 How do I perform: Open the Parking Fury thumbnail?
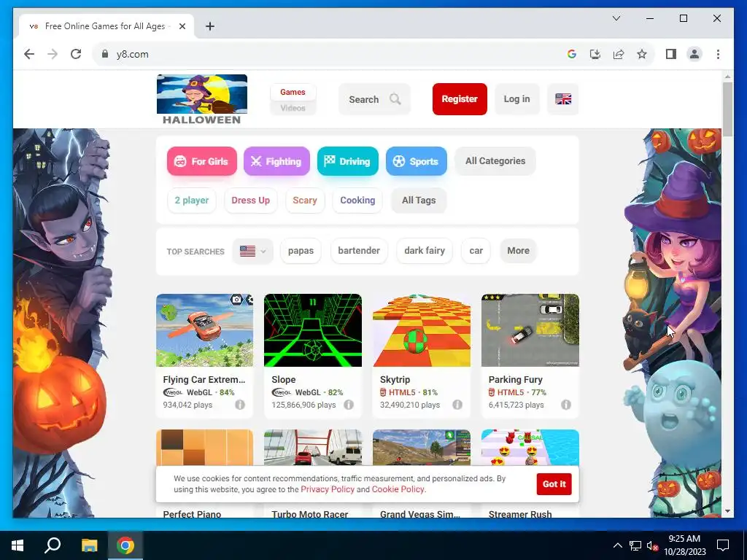pyautogui.click(x=530, y=330)
